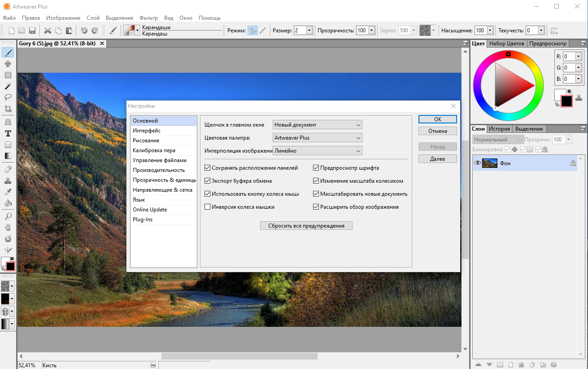Select the Crop tool
Screen dimensions: 588x369
8,109
